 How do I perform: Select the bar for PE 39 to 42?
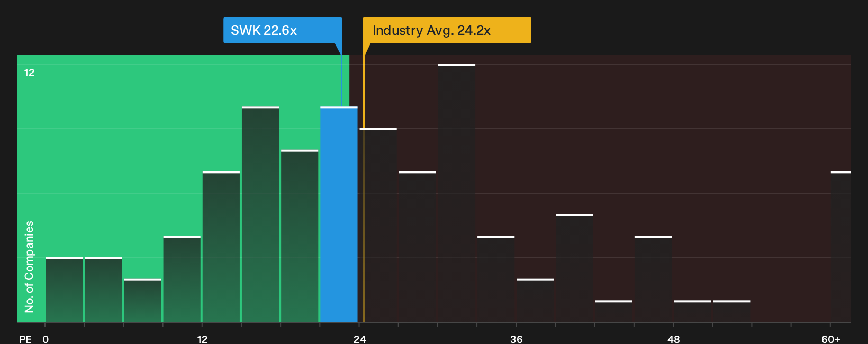coord(574,268)
